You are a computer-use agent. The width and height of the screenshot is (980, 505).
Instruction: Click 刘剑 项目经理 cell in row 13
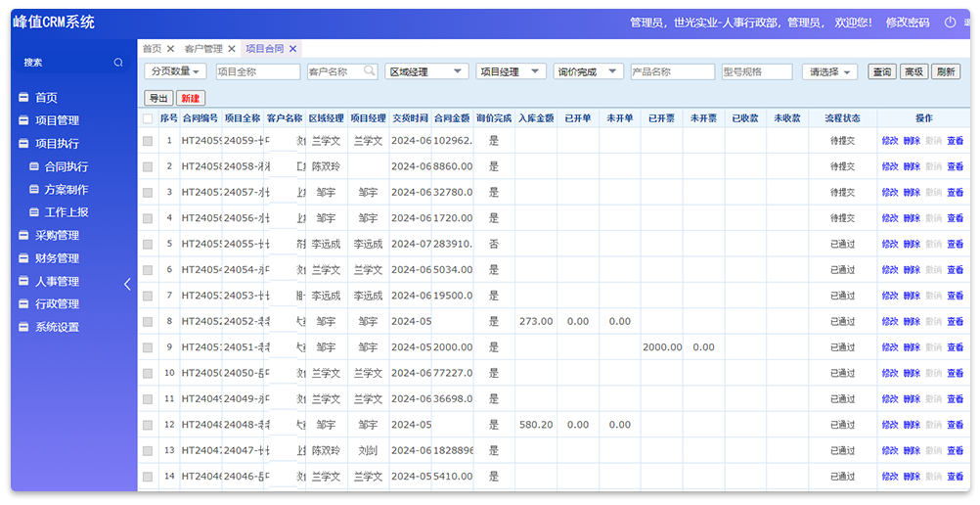click(368, 450)
